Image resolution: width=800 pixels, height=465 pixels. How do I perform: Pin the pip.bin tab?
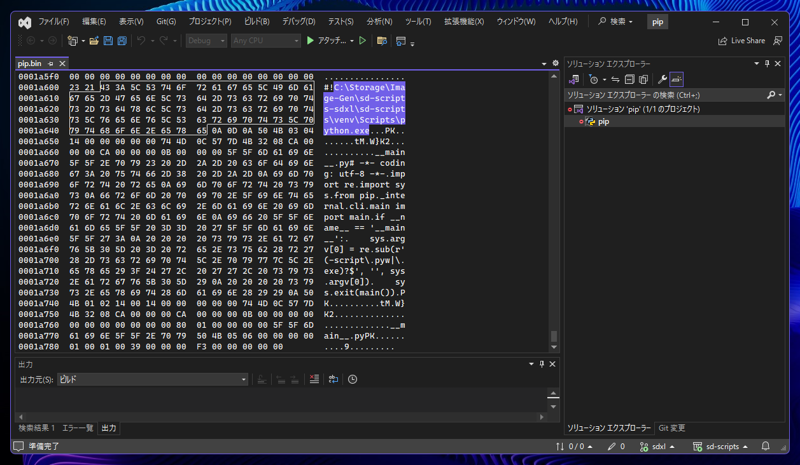click(x=51, y=64)
